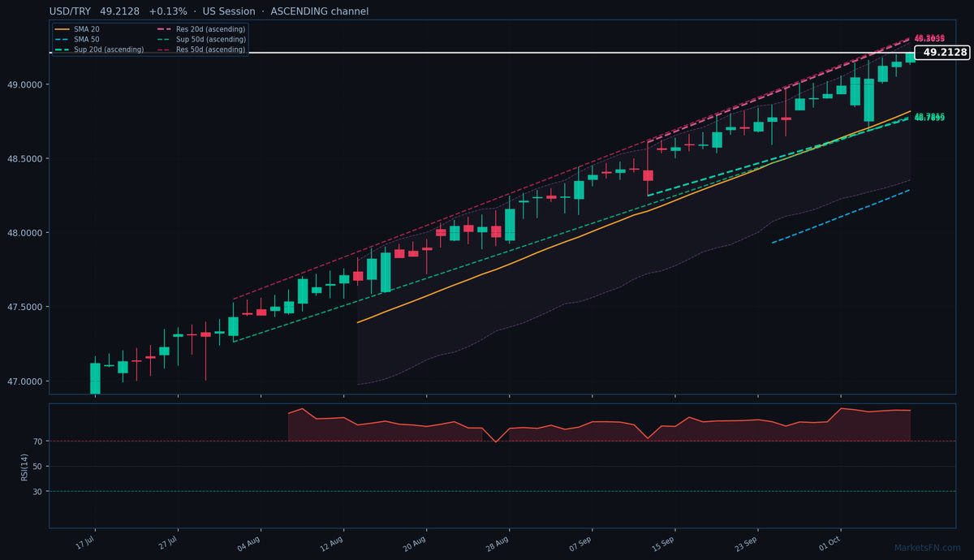Image resolution: width=974 pixels, height=560 pixels.
Task: Click the 12 Aug date label
Action: (333, 542)
